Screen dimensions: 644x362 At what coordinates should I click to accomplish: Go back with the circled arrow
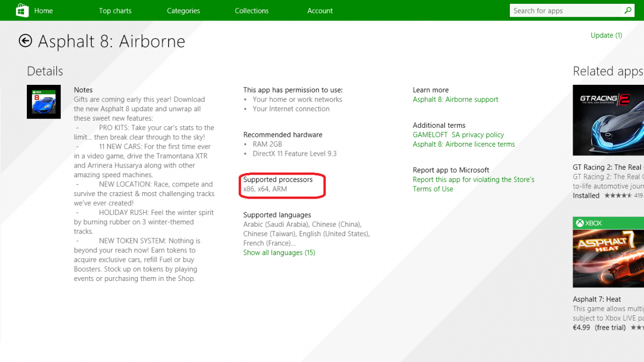tap(25, 41)
